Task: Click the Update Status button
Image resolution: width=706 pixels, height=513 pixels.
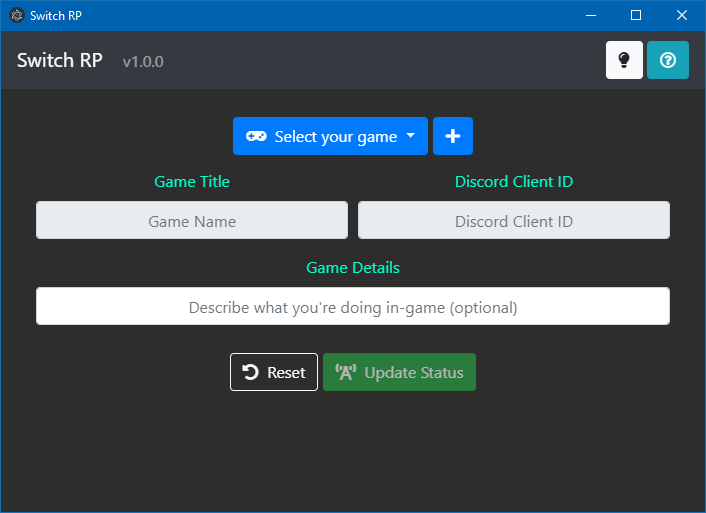Action: (x=399, y=372)
